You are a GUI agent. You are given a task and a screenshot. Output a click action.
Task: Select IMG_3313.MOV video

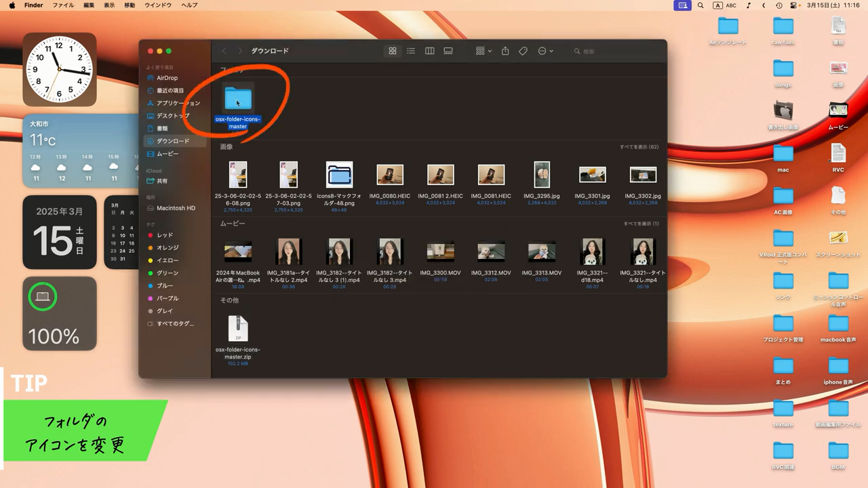pos(542,251)
